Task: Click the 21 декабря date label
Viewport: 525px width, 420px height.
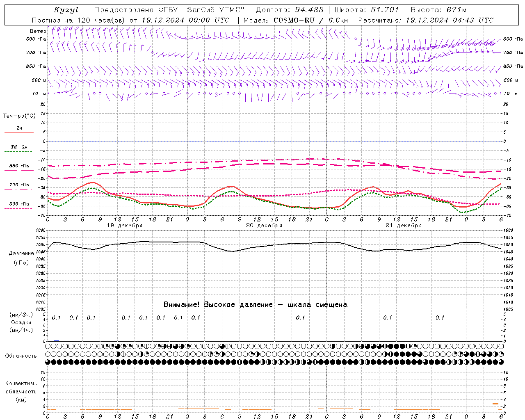Action: click(x=404, y=226)
